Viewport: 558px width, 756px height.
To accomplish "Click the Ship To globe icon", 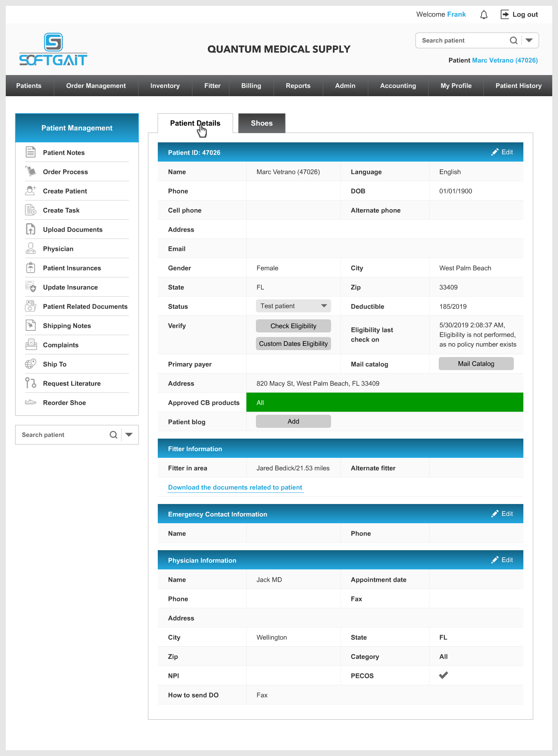I will (x=31, y=364).
